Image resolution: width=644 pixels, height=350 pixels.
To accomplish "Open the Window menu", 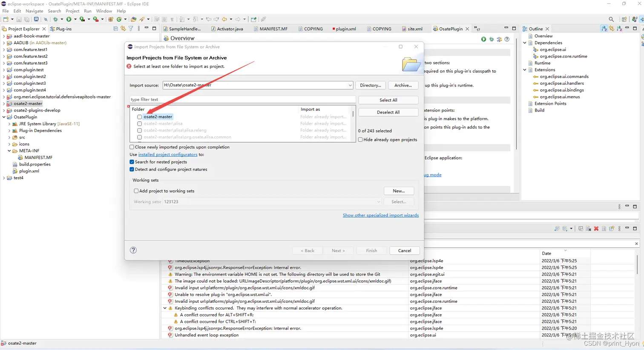I will (104, 11).
